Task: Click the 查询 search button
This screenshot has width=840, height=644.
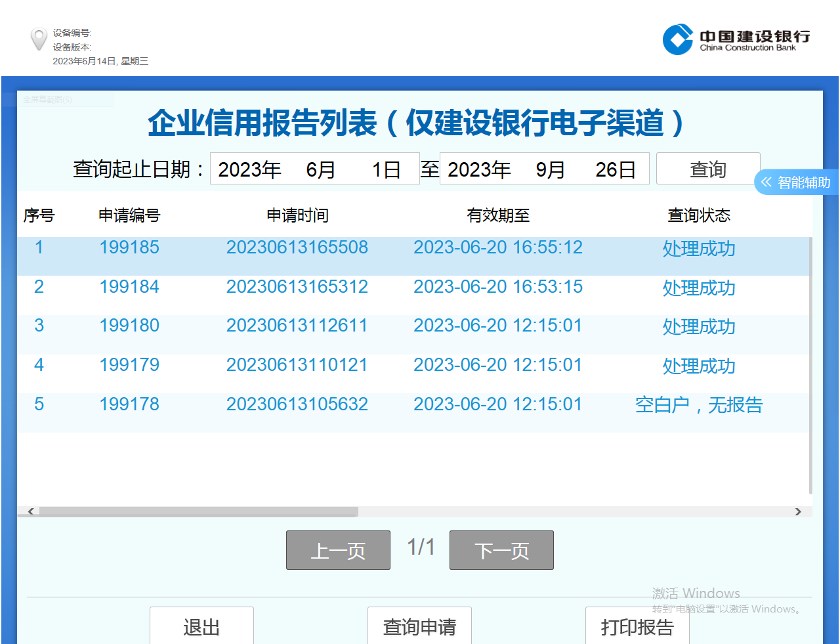Action: (x=708, y=169)
